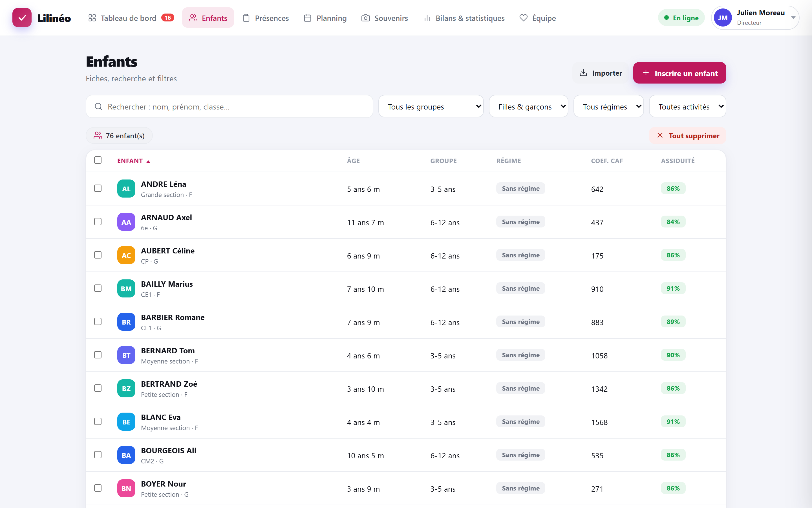This screenshot has width=812, height=508.
Task: Click the BZ avatar for BERTRAND Zoé
Action: [126, 388]
